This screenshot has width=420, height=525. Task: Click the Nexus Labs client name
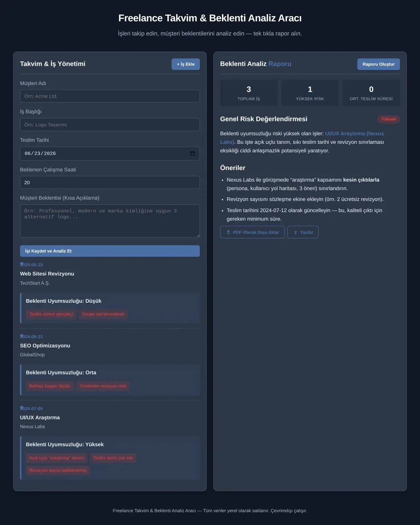32,427
